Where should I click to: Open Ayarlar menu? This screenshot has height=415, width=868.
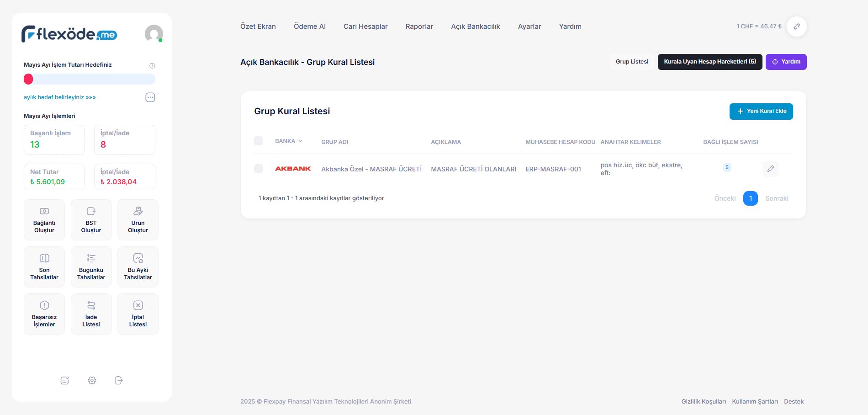coord(529,27)
